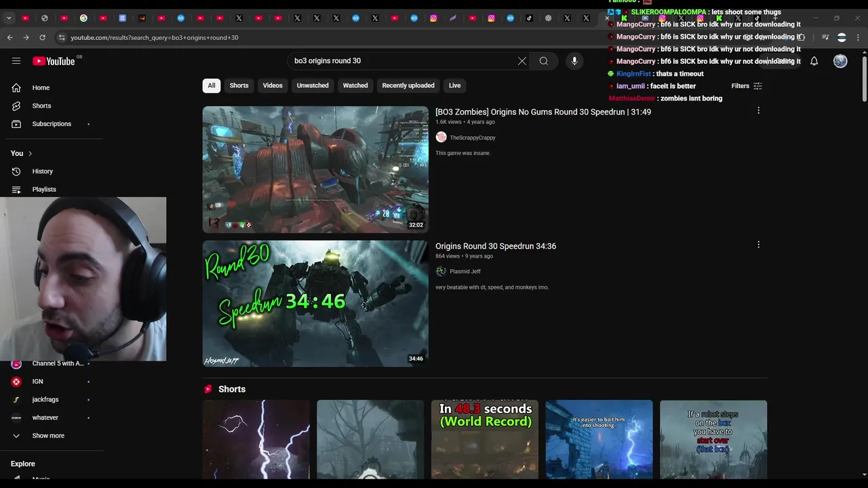Run search with the magnifier button
This screenshot has height=488, width=868.
[x=544, y=61]
